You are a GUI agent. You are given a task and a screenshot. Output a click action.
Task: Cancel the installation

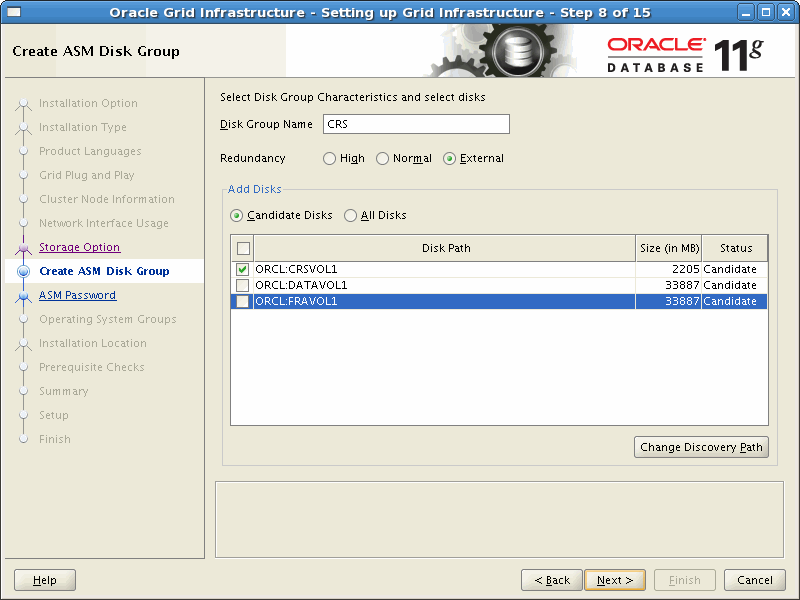pos(755,580)
